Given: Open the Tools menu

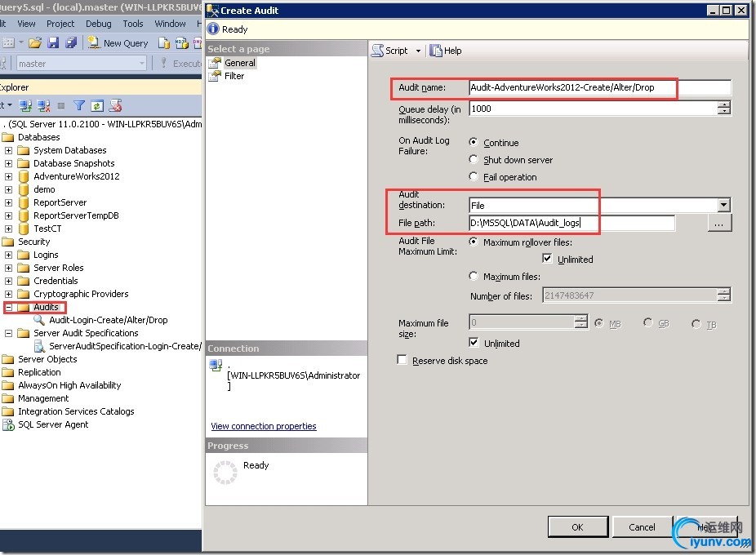Looking at the screenshot, I should pos(132,24).
